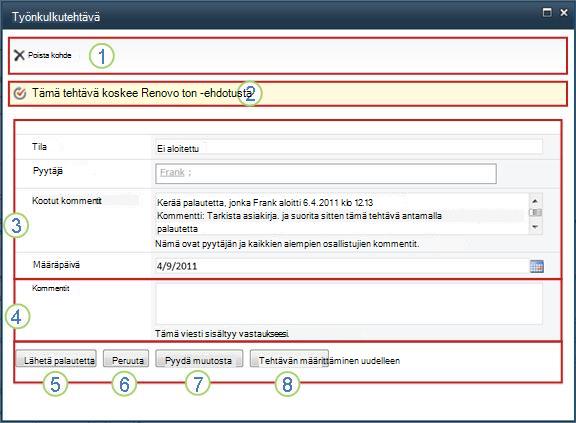Click the Peruuta button
576x423 pixels.
pos(126,359)
